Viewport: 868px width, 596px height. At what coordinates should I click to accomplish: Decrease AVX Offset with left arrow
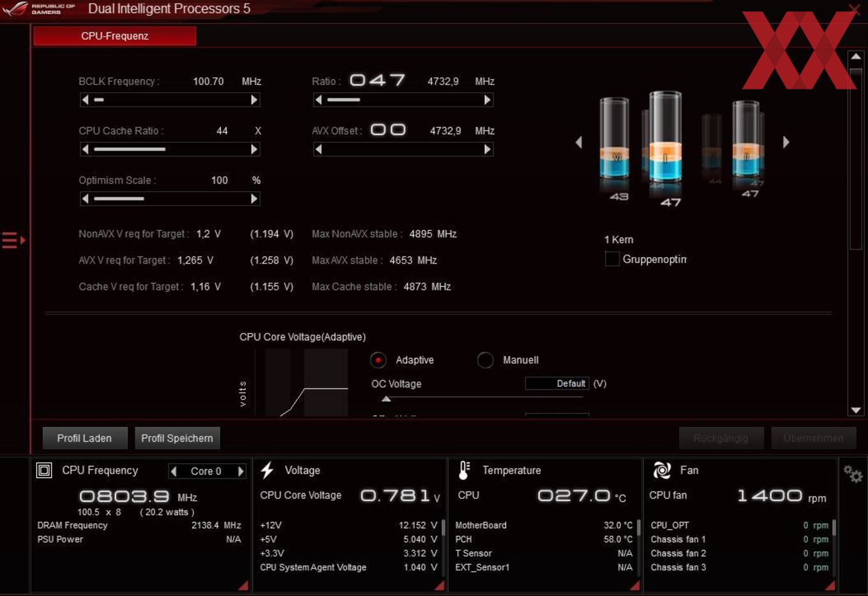(x=318, y=149)
